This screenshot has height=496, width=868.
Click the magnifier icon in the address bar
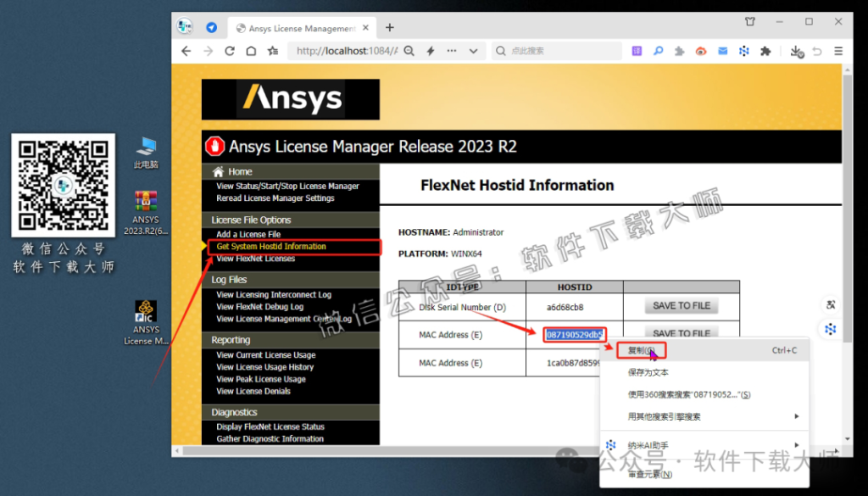click(x=407, y=50)
